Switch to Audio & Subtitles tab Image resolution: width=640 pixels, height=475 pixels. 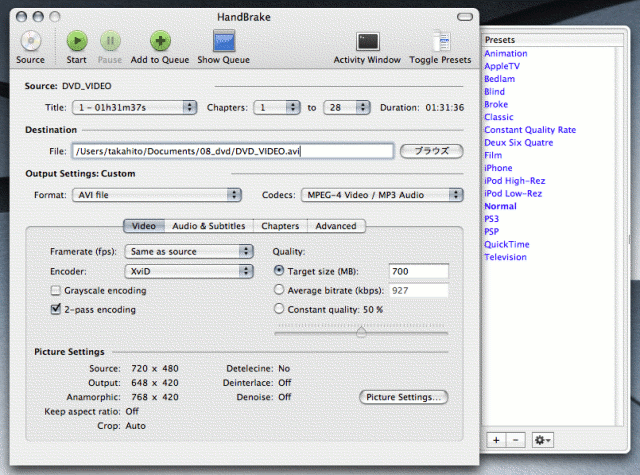tap(206, 226)
